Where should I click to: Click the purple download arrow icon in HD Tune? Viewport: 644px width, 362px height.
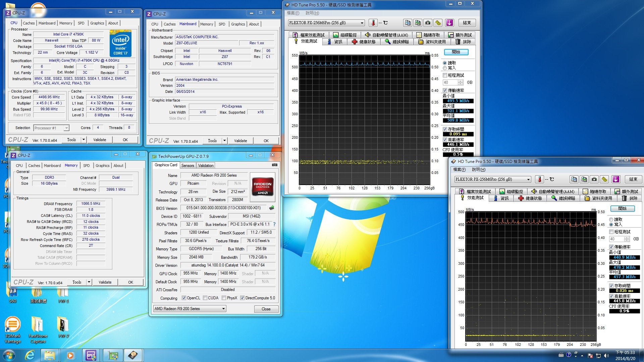tap(449, 22)
